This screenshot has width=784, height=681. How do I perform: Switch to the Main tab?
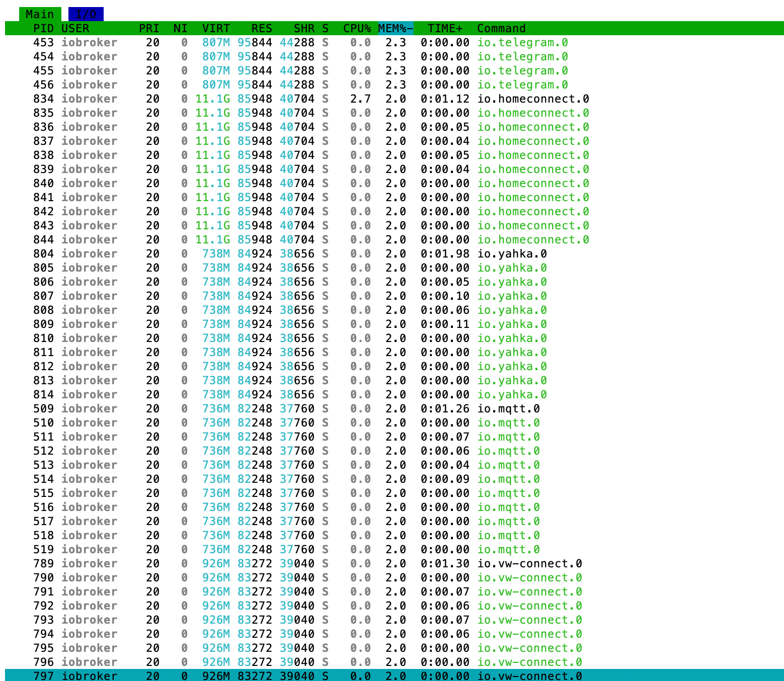click(x=40, y=14)
